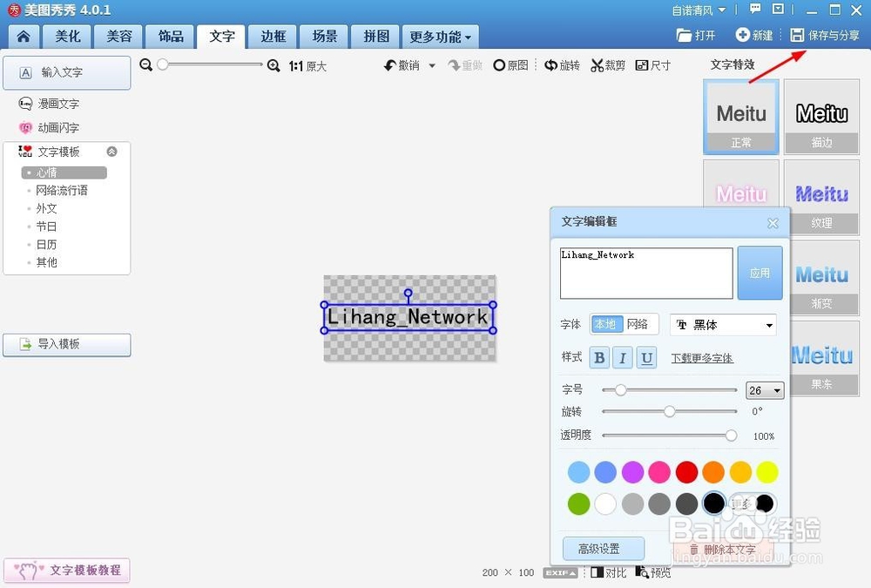Click the 旋转 rotate tool

(x=562, y=65)
